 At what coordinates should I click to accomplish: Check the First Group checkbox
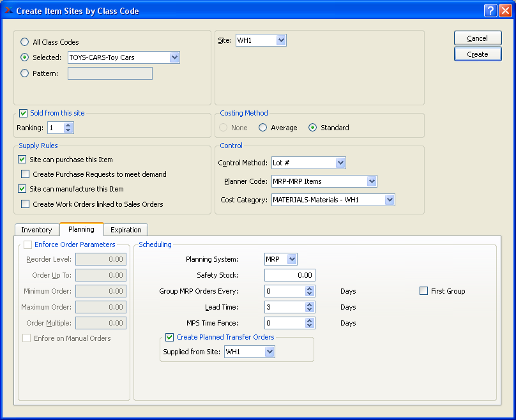pyautogui.click(x=424, y=291)
